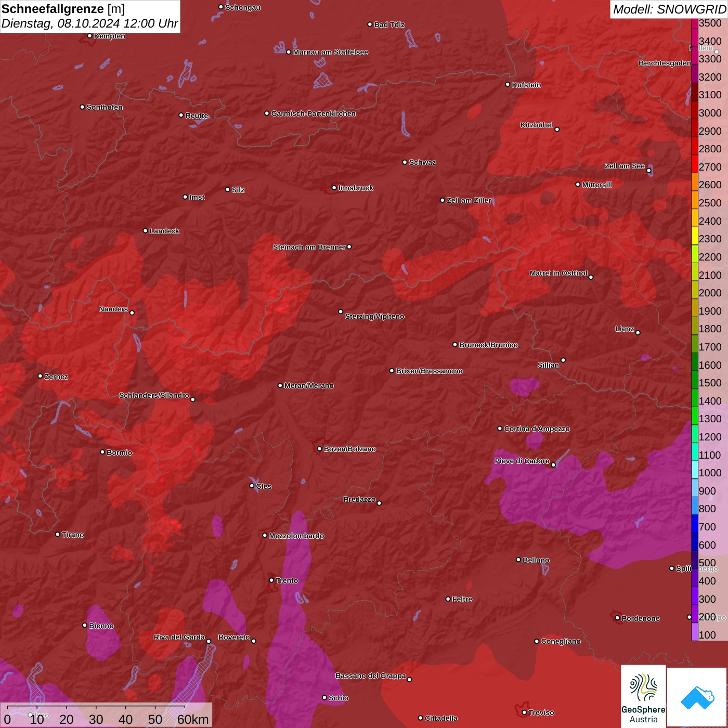
Task: Click the 'Murnau am Staffelsee' label
Action: point(331,52)
